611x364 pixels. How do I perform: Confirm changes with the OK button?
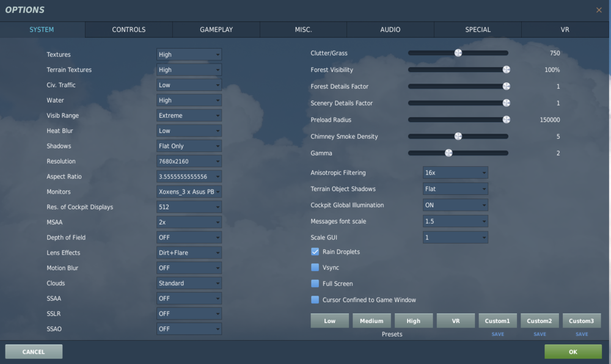pos(573,351)
